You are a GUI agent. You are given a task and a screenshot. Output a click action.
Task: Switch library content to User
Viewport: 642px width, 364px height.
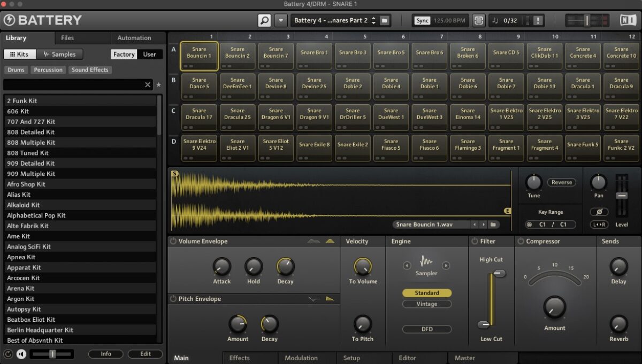(x=150, y=55)
